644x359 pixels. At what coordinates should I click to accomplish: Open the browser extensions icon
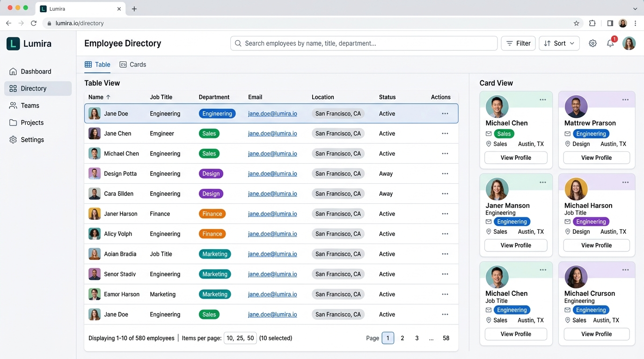point(593,23)
